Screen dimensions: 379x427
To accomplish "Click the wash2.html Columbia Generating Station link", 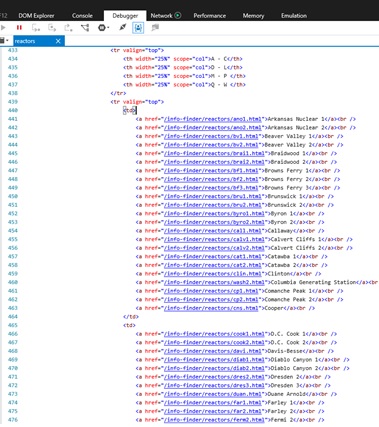I will tap(214, 282).
